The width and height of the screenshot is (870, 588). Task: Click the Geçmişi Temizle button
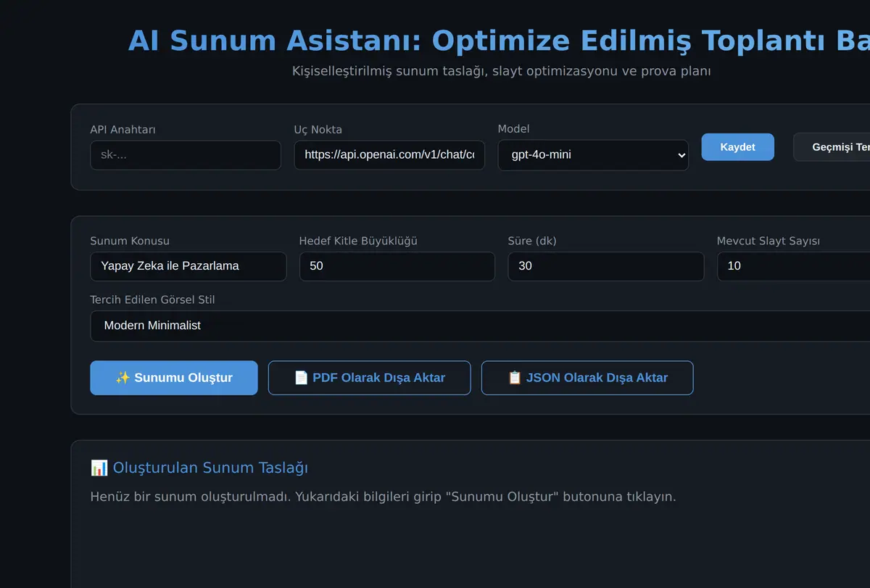(x=832, y=147)
